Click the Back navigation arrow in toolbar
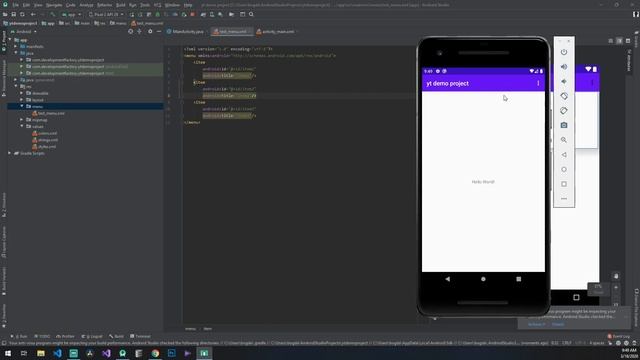 coord(33,14)
